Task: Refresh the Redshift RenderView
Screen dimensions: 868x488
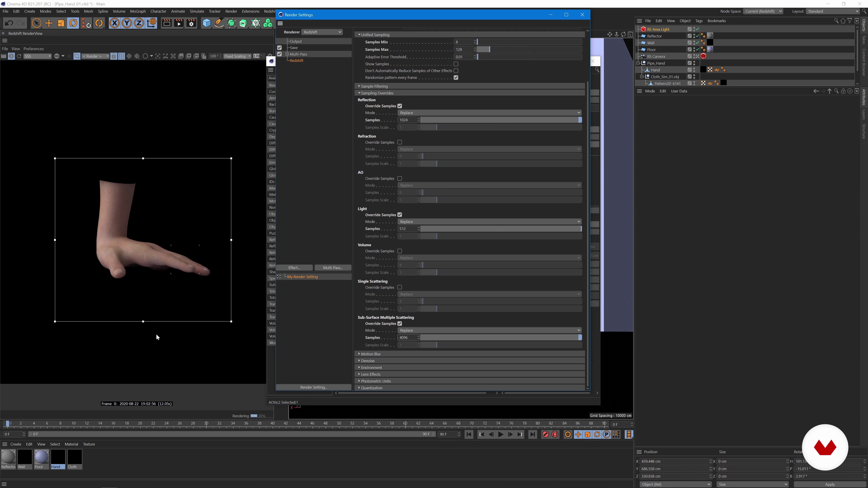Action: point(19,56)
